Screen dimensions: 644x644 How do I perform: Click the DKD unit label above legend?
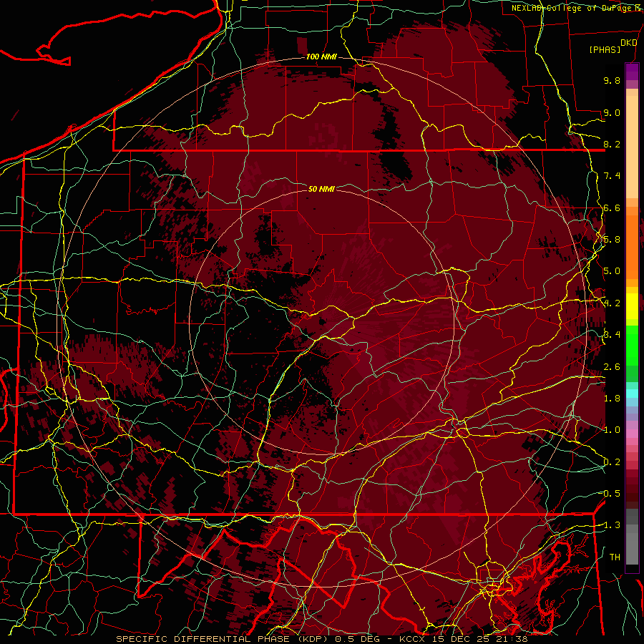pyautogui.click(x=628, y=43)
